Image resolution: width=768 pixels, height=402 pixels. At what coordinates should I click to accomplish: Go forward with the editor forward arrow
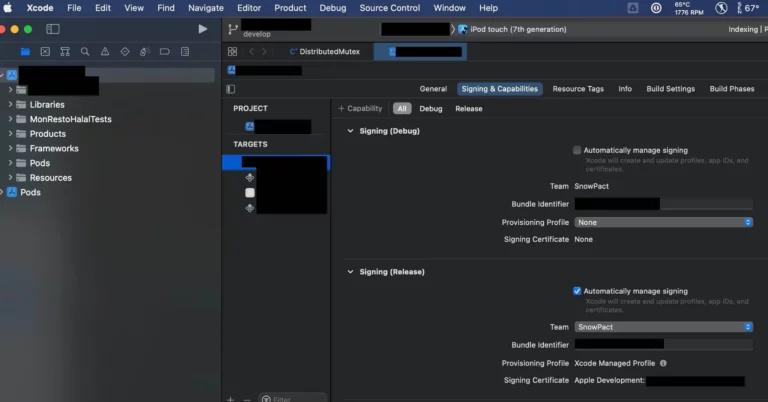(x=264, y=51)
